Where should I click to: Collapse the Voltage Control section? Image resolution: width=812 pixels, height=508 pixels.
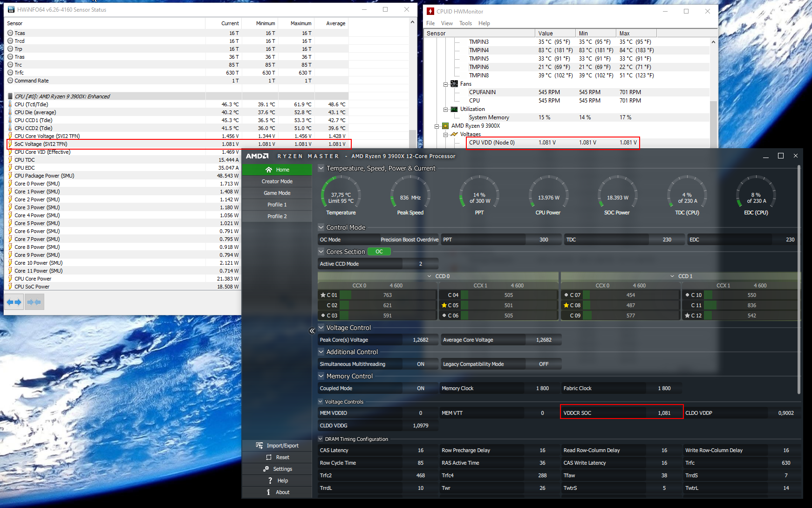click(x=321, y=328)
